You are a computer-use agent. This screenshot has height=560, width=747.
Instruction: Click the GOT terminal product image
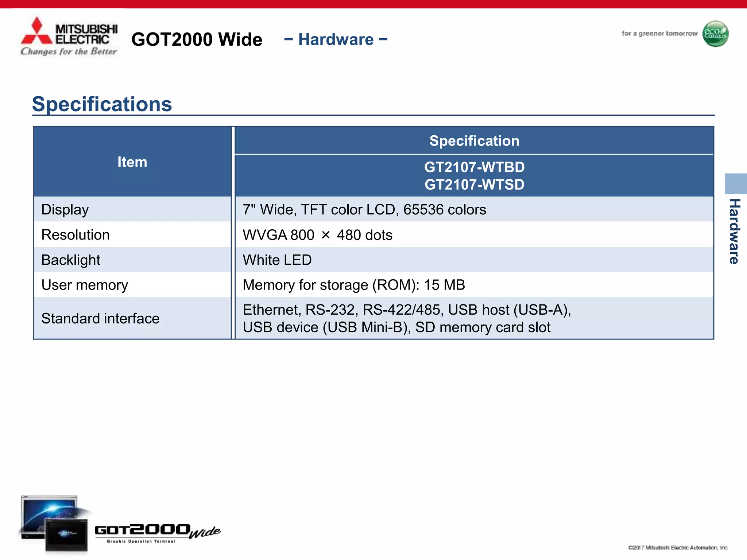click(x=55, y=524)
